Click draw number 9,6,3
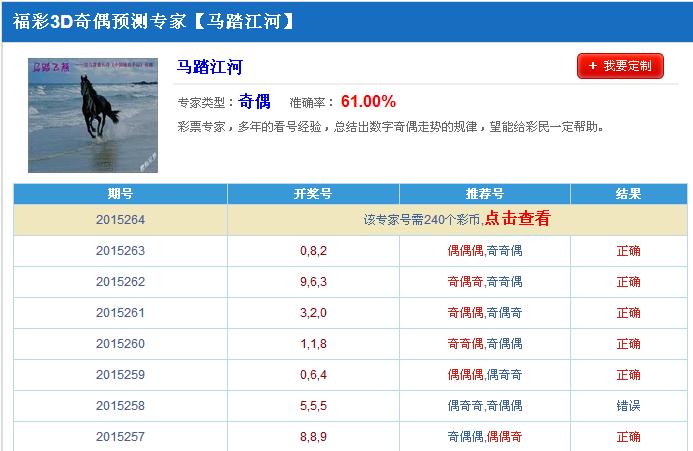Screen dimensions: 693x451 313,282
